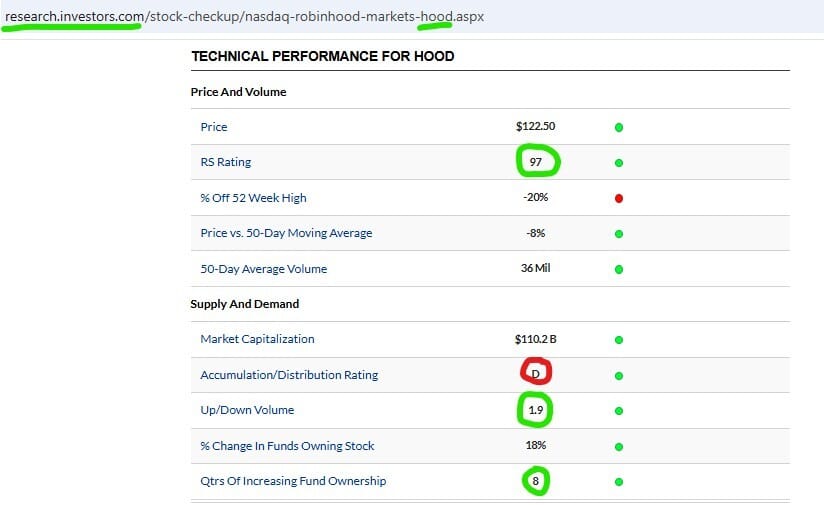
Task: Click the green indicator for RS Rating
Action: click(619, 162)
